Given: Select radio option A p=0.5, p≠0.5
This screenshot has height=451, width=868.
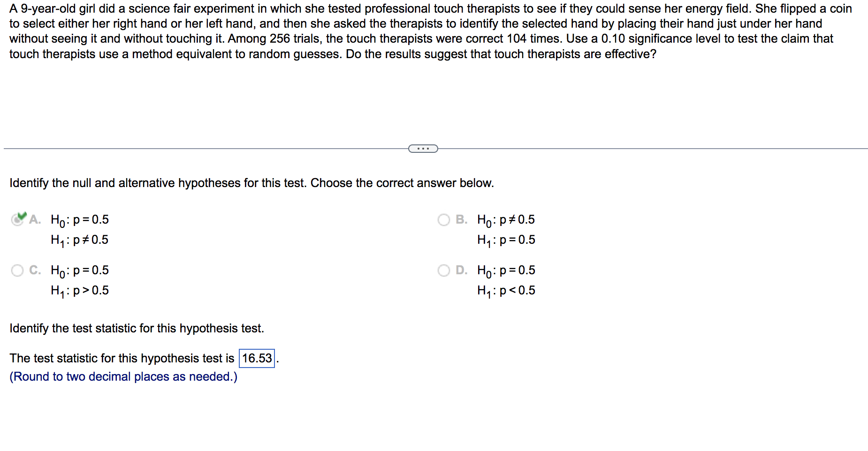Looking at the screenshot, I should tap(17, 219).
